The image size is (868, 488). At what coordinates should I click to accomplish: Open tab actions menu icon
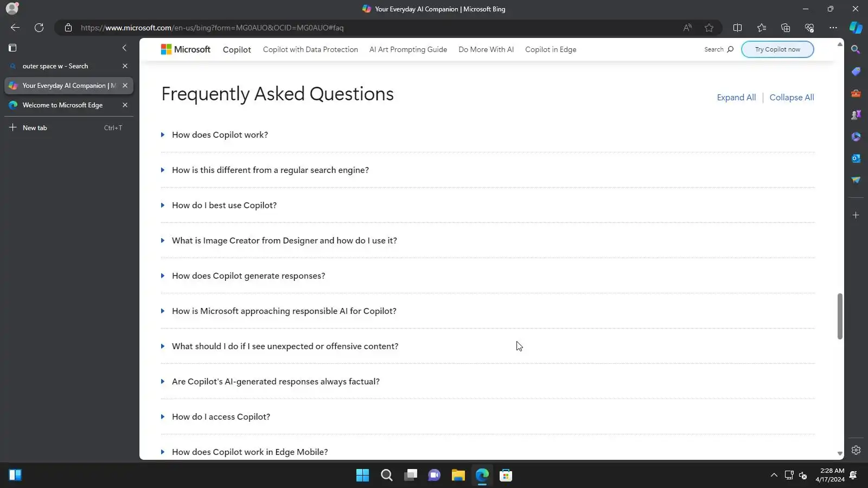(12, 48)
